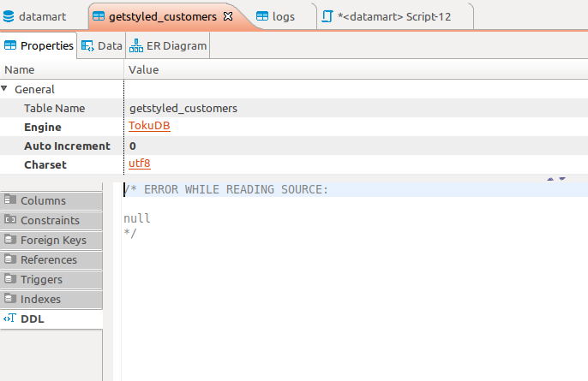Image resolution: width=588 pixels, height=381 pixels.
Task: Edit the getstyled_customers table name value
Action: click(x=183, y=108)
